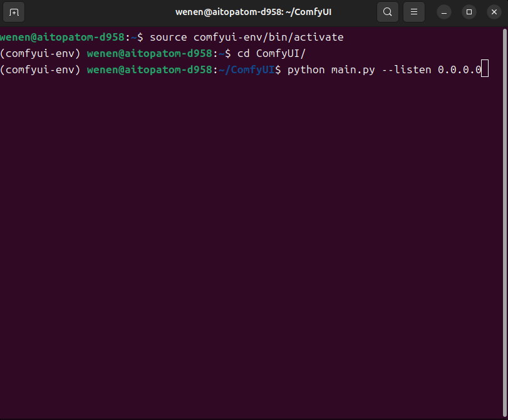Screen dimensions: 508x420
Task: Open the hamburger menu
Action: (413, 12)
